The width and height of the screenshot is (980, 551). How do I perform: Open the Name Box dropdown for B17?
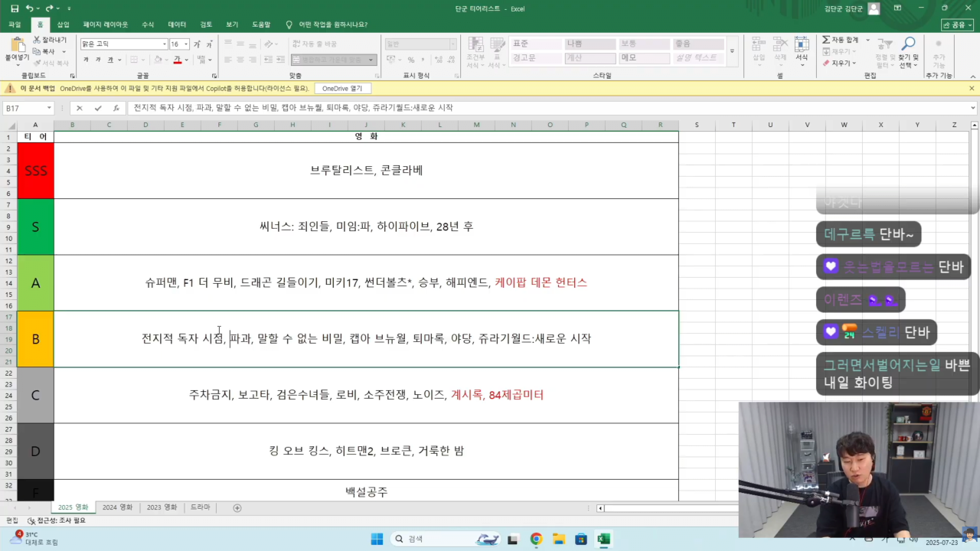point(49,108)
